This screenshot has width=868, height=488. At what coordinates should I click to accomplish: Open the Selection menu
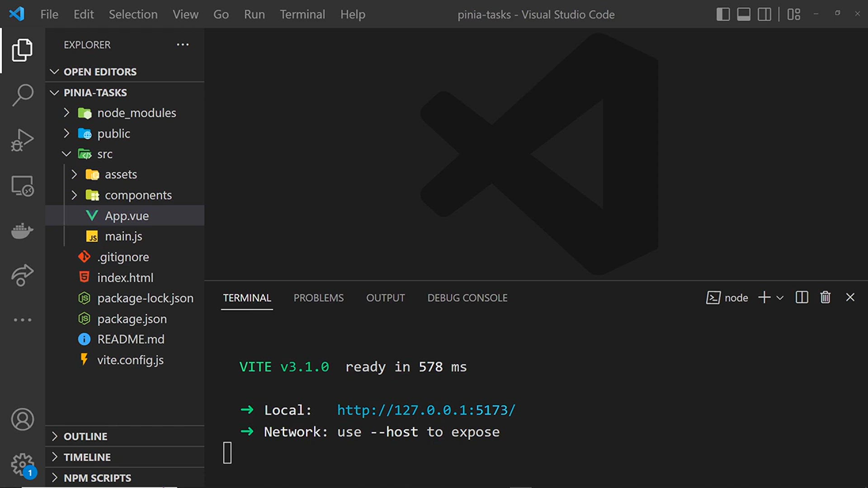pyautogui.click(x=133, y=14)
